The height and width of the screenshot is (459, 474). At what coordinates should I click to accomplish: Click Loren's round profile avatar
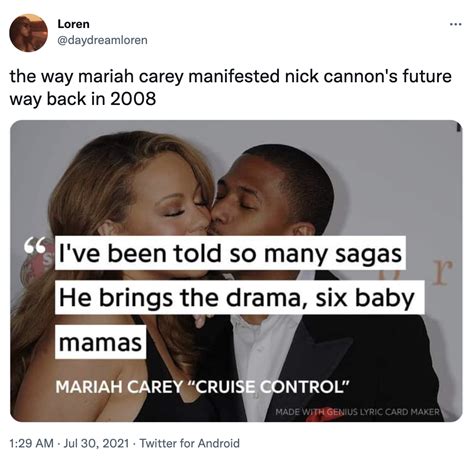coord(28,33)
